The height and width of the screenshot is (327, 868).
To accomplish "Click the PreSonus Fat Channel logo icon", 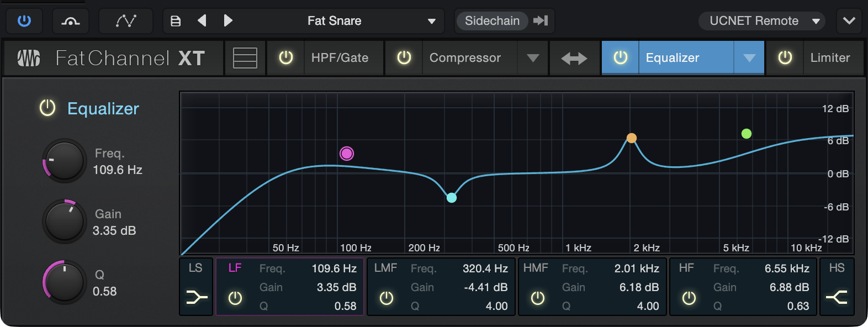I will click(29, 58).
